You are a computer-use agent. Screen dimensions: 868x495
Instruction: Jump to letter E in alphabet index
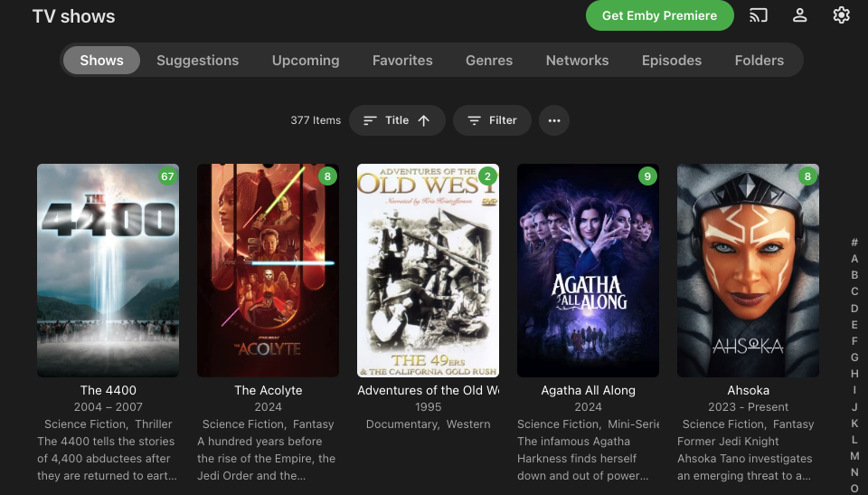point(854,324)
